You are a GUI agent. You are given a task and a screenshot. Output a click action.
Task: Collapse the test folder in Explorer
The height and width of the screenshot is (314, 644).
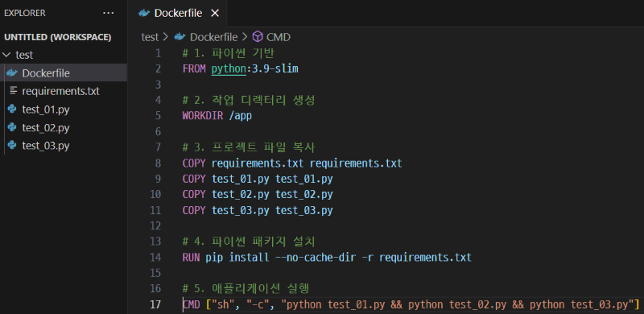pyautogui.click(x=6, y=55)
